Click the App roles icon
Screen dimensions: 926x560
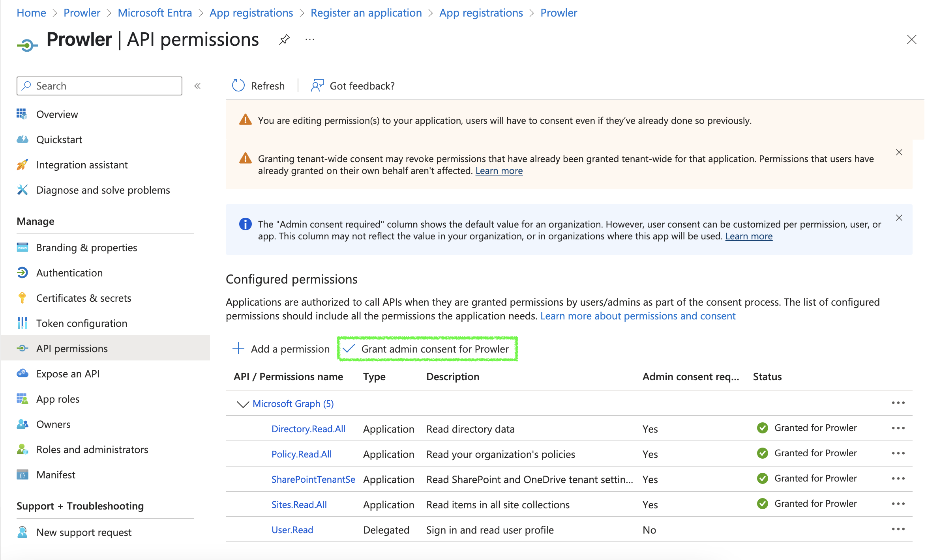coord(22,399)
